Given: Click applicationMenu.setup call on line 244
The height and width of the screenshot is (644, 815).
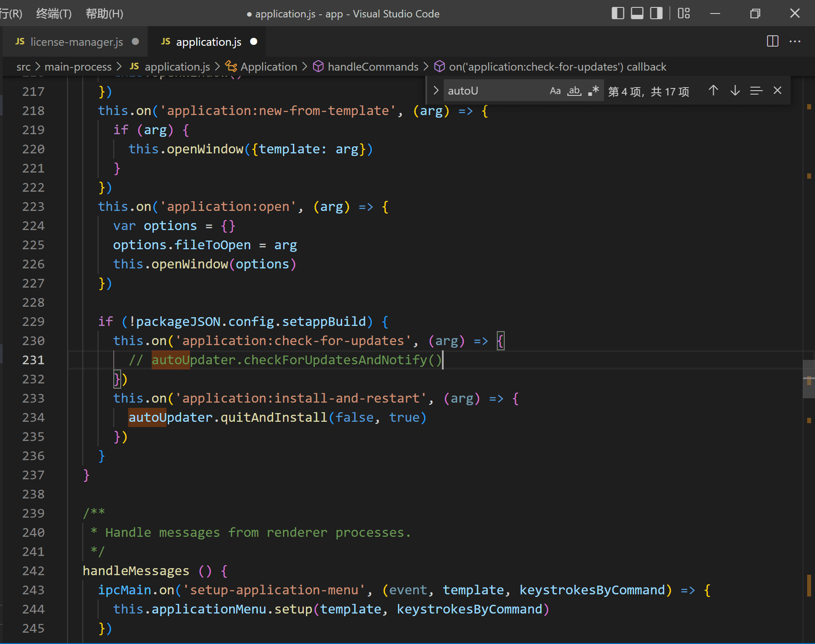Looking at the screenshot, I should point(232,609).
